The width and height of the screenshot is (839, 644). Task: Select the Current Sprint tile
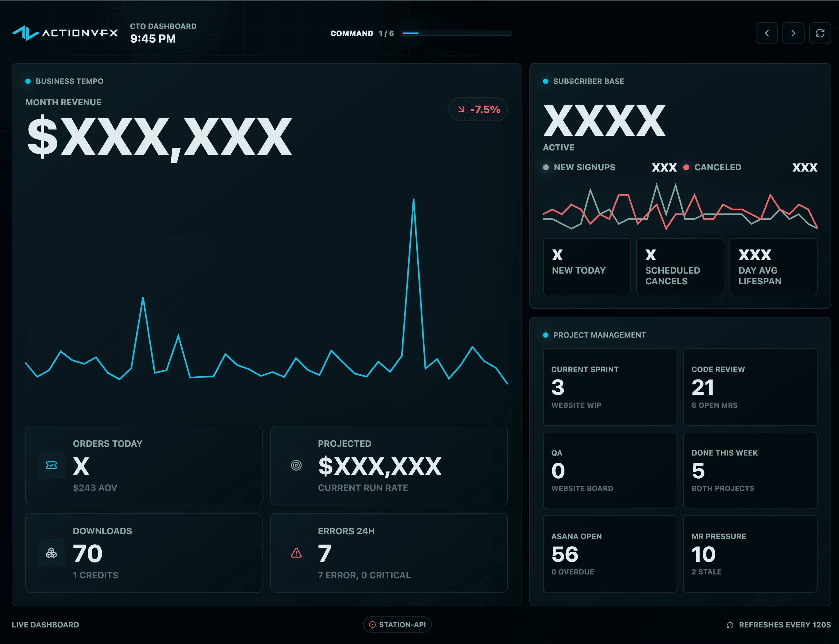[x=610, y=387]
